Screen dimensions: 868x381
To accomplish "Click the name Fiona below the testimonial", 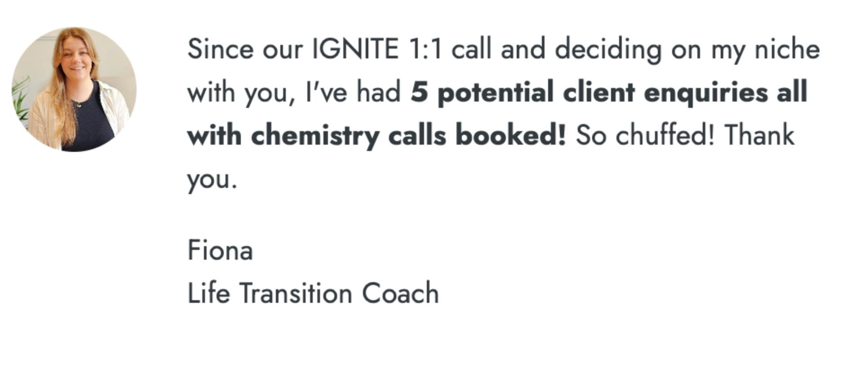I will point(220,250).
